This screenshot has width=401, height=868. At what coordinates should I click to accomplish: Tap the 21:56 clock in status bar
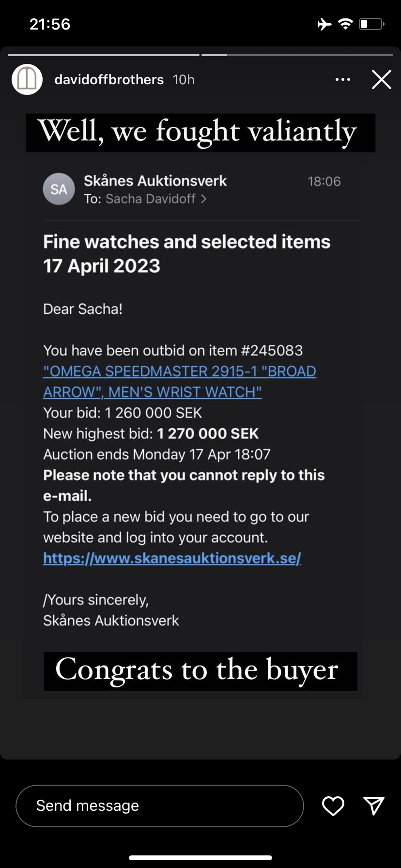tap(50, 24)
